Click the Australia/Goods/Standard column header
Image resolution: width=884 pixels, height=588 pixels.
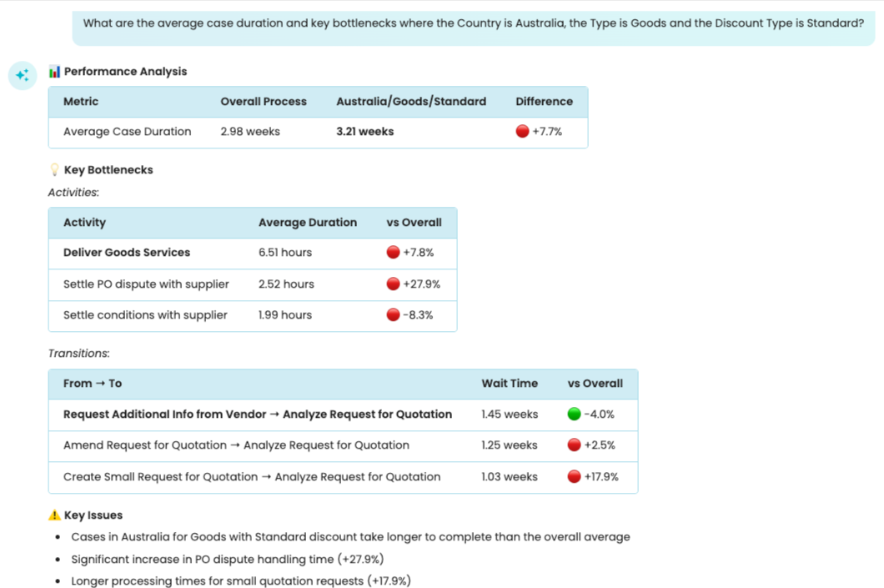[410, 102]
